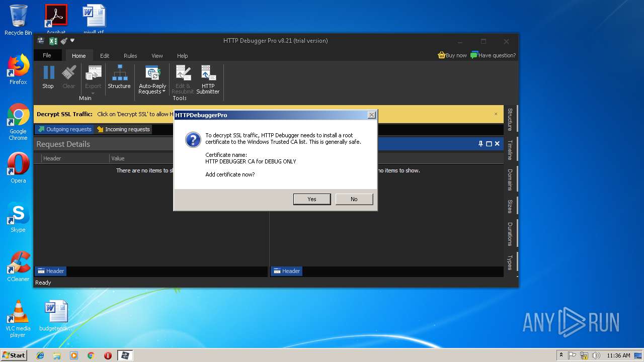Switch to the Edit ribbon tab
The width and height of the screenshot is (644, 362).
(x=105, y=56)
